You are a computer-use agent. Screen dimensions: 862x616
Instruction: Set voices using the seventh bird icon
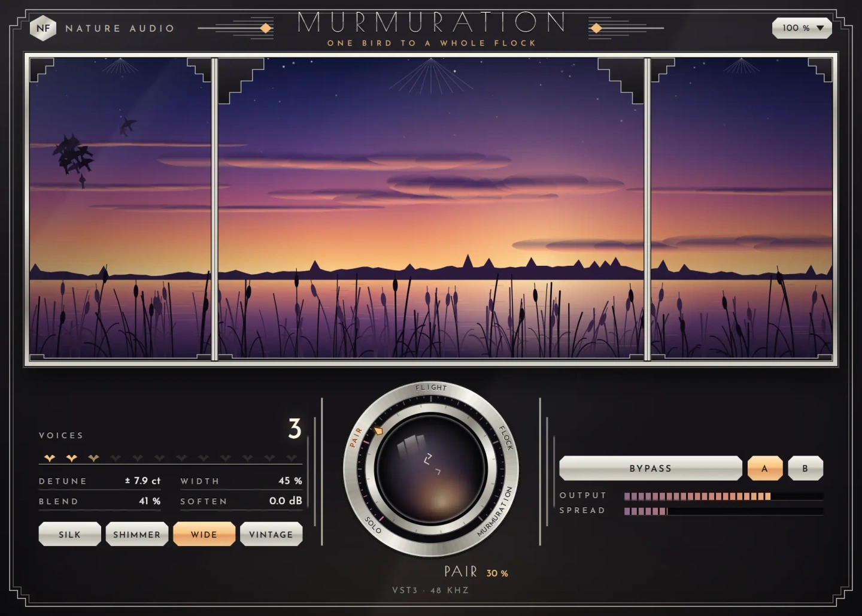tap(181, 458)
